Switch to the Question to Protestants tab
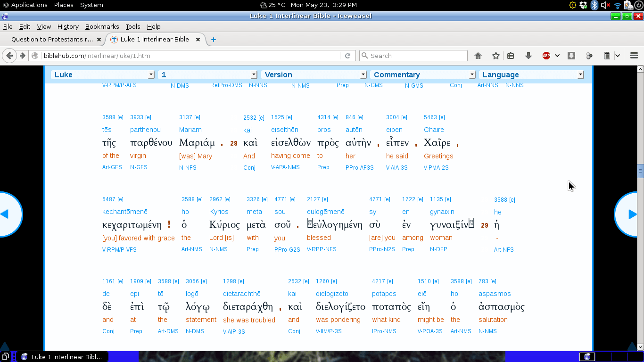This screenshot has width=644, height=362. (52, 40)
